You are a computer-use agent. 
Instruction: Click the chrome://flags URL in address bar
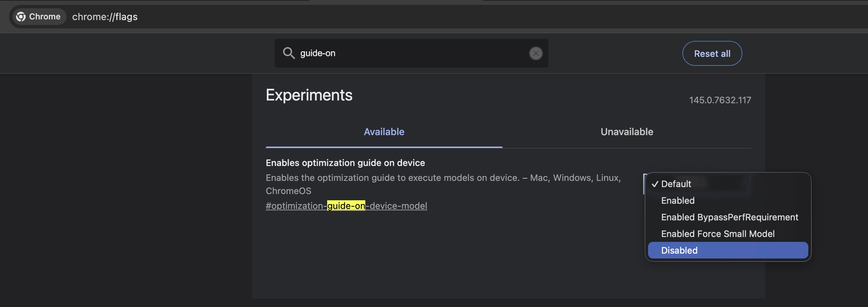pos(105,17)
